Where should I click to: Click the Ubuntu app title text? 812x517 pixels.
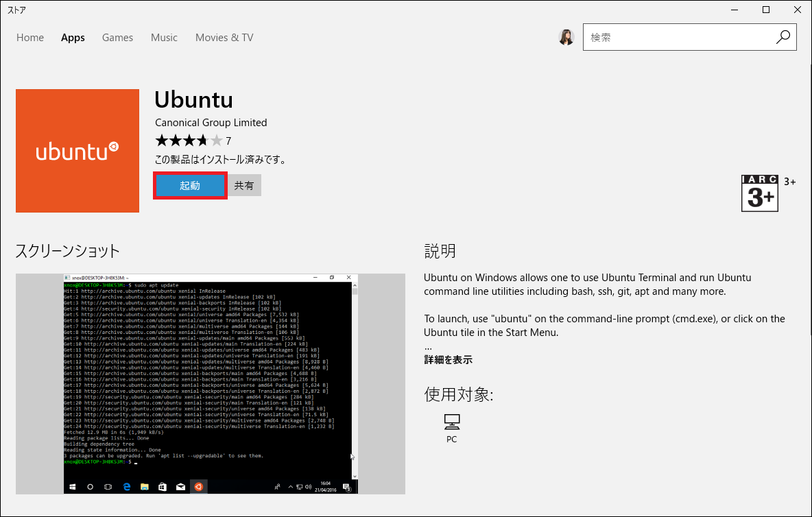tap(193, 99)
